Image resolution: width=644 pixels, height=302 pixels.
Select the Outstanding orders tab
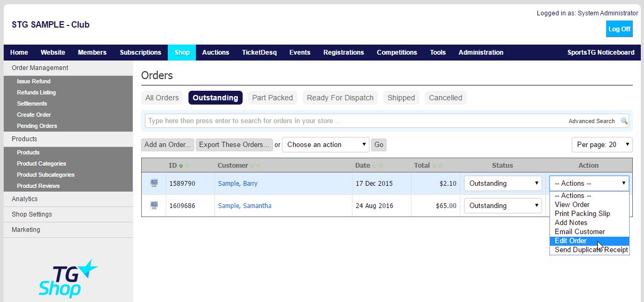coord(216,98)
